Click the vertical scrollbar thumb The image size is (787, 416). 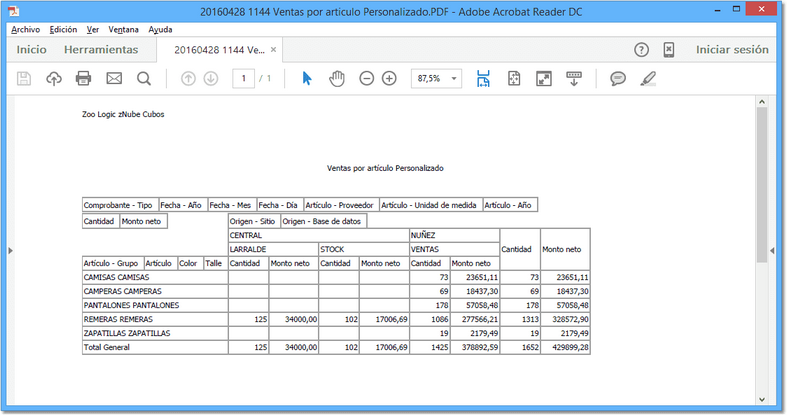click(761, 185)
